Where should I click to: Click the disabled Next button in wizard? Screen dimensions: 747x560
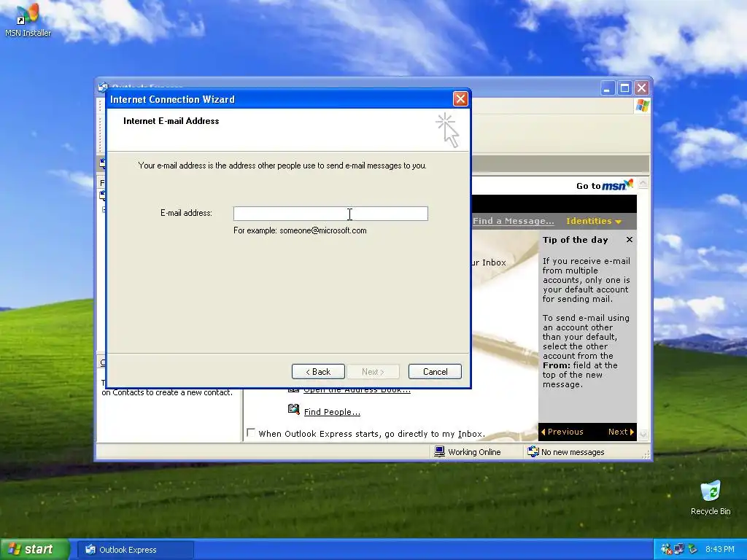click(373, 371)
